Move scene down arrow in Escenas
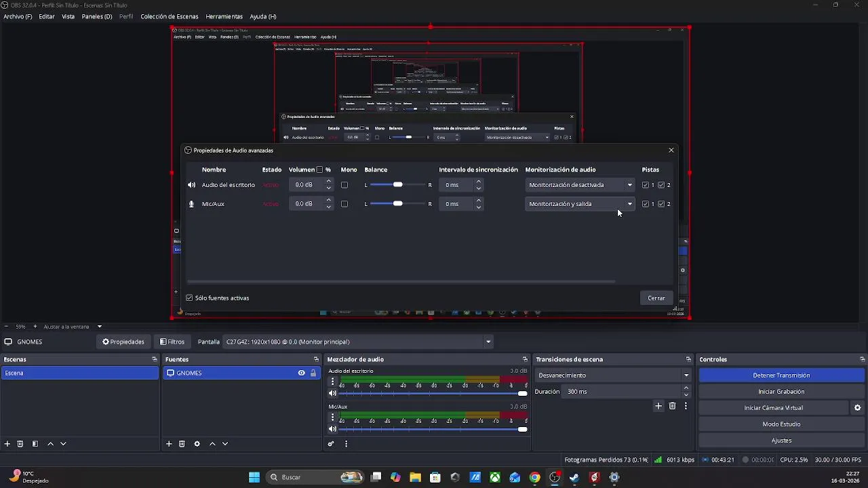The height and width of the screenshot is (488, 868). (x=63, y=444)
